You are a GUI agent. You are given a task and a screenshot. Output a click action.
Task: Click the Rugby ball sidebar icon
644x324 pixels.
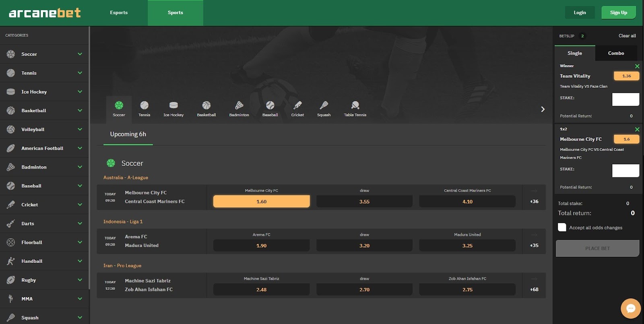pyautogui.click(x=11, y=280)
